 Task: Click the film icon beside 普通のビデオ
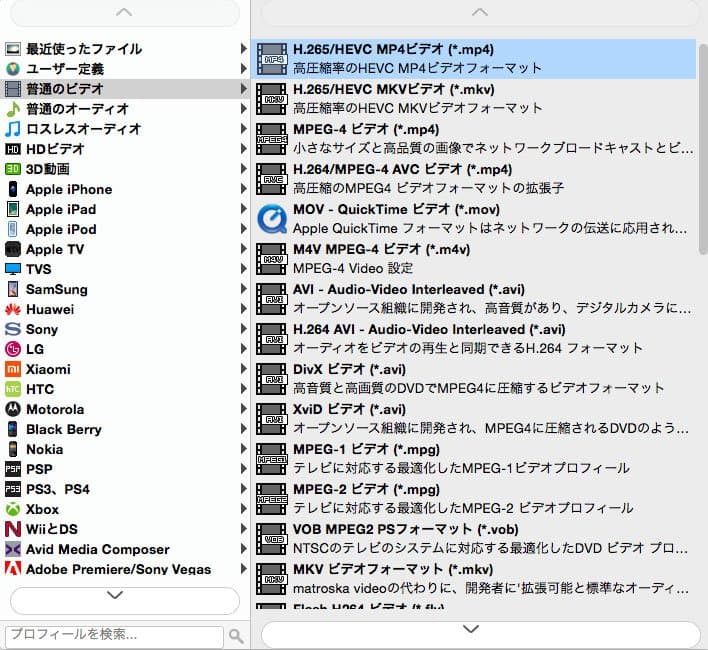tap(13, 89)
